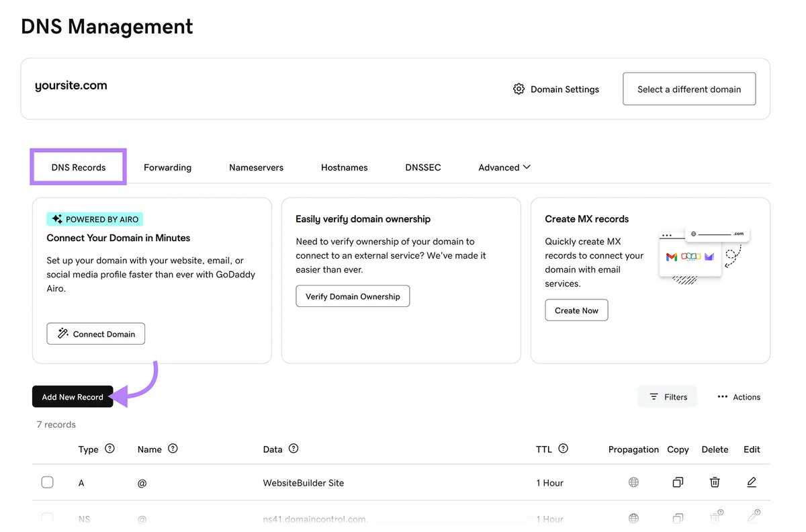Click the yoursite.com domain name
806x532 pixels.
point(71,85)
